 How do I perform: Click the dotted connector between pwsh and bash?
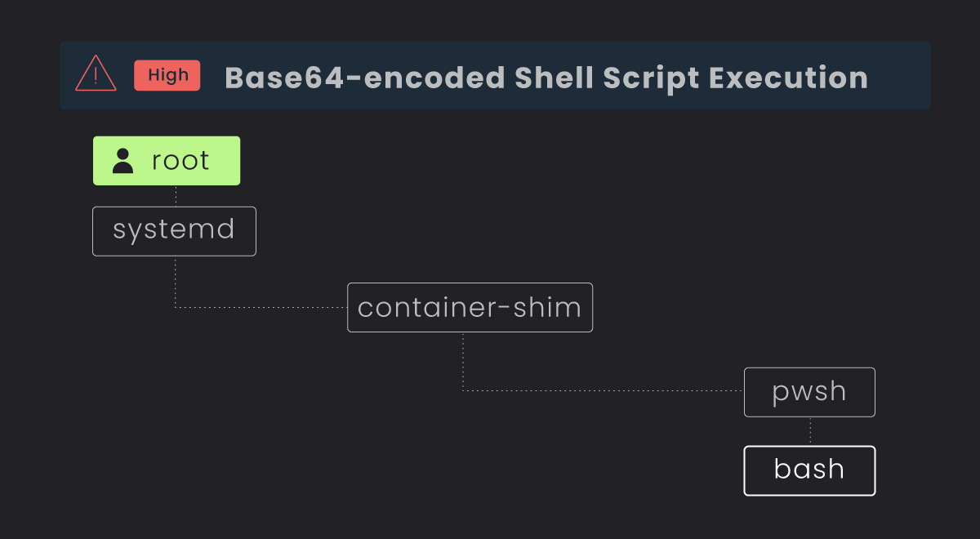pos(810,431)
